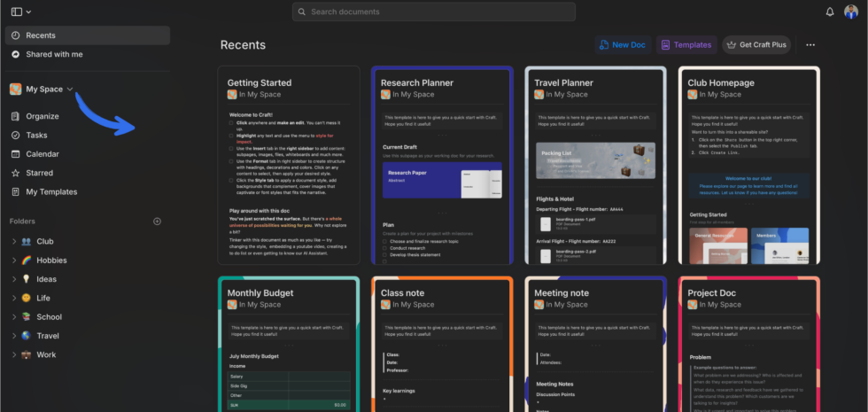The image size is (868, 412).
Task: Click the Search documents field
Action: coord(433,12)
